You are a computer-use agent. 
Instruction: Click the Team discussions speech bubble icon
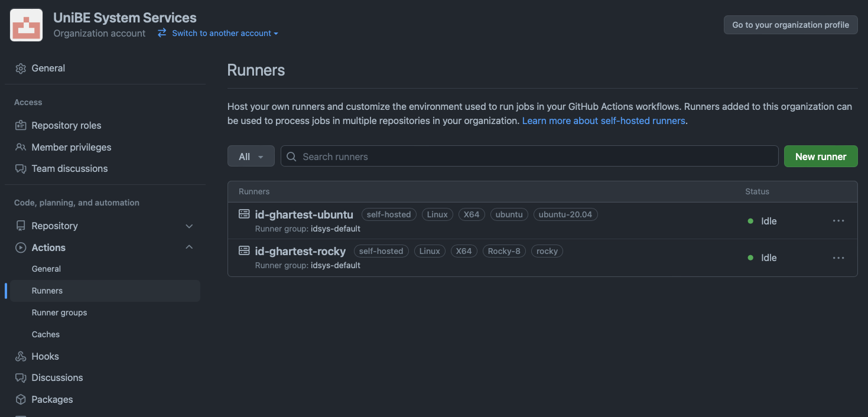(x=21, y=169)
